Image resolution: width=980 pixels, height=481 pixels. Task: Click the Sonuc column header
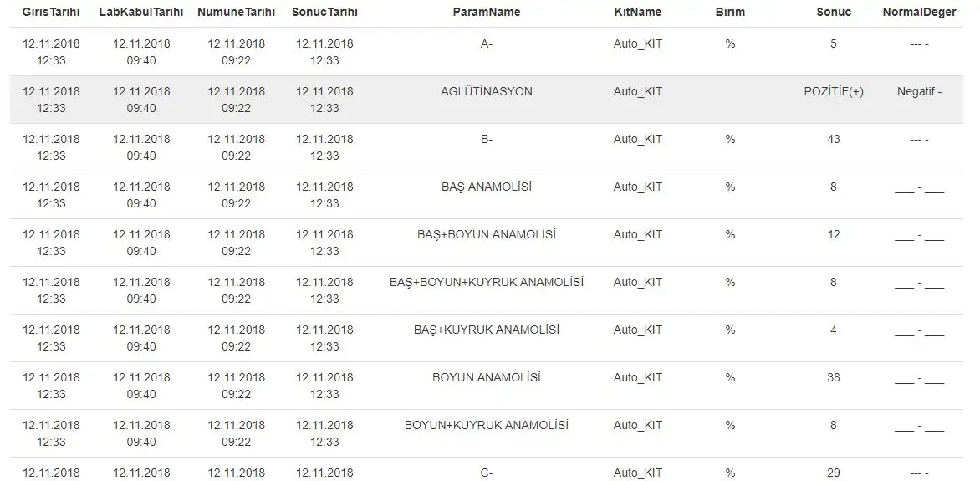pos(834,13)
